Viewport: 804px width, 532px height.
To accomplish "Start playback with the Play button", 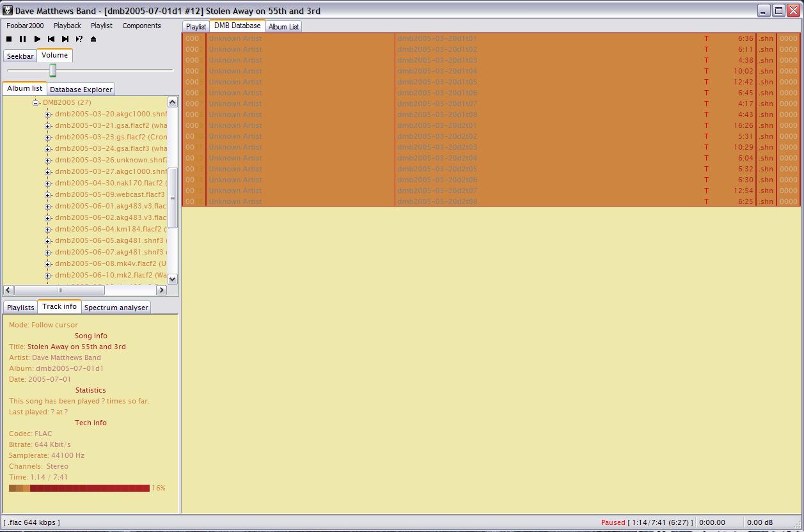I will pos(37,39).
